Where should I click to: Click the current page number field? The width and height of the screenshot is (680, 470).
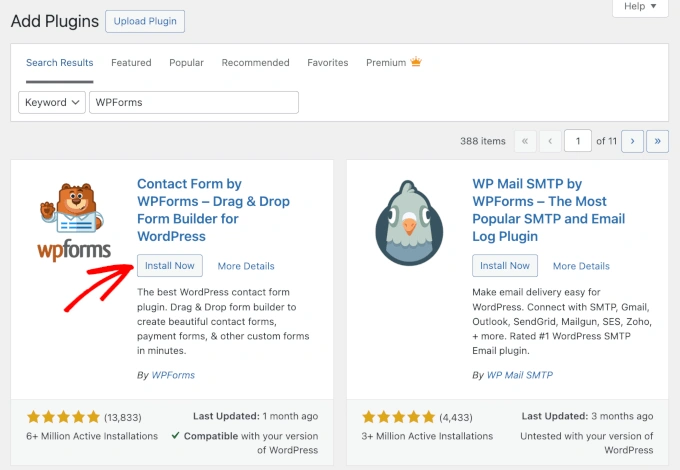(x=577, y=141)
